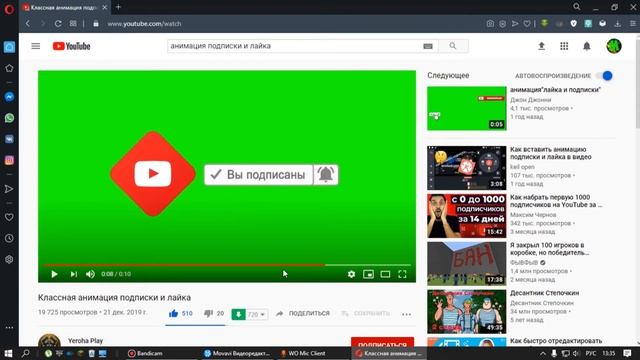Open the YouTube hamburger guide menu
Screen dimensions: 640x360
coord(36,46)
